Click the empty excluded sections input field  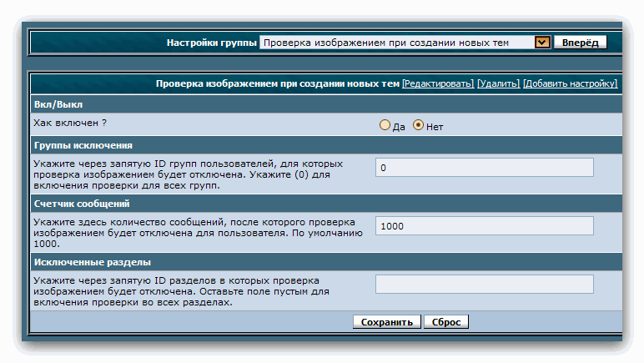[x=484, y=285]
